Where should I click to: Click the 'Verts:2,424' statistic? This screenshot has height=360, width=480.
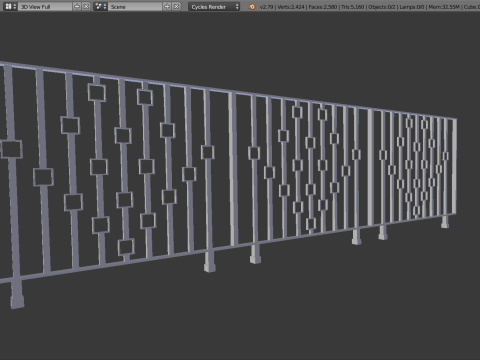coord(291,7)
